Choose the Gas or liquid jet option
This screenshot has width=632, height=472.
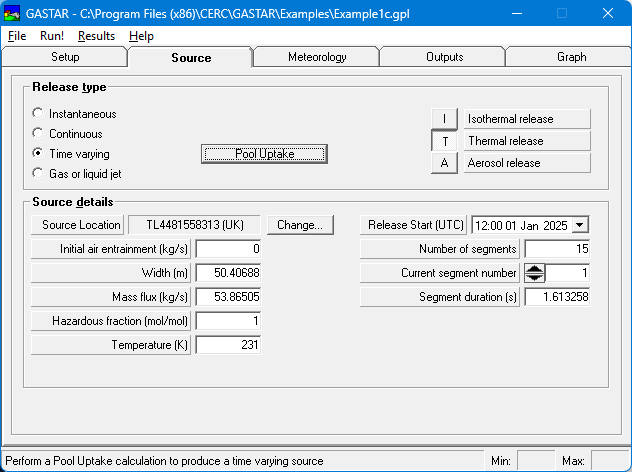[38, 174]
